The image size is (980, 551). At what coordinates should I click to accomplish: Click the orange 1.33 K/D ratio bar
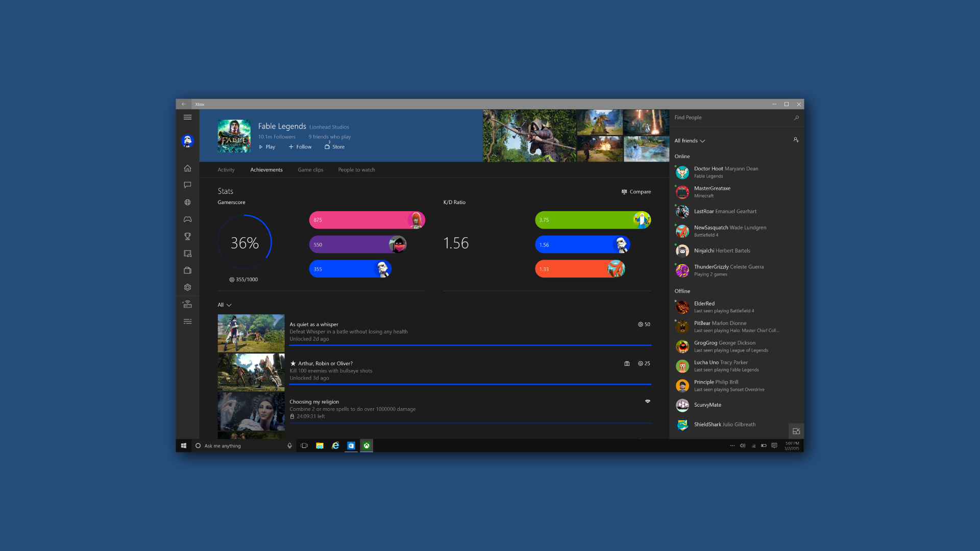click(x=580, y=269)
